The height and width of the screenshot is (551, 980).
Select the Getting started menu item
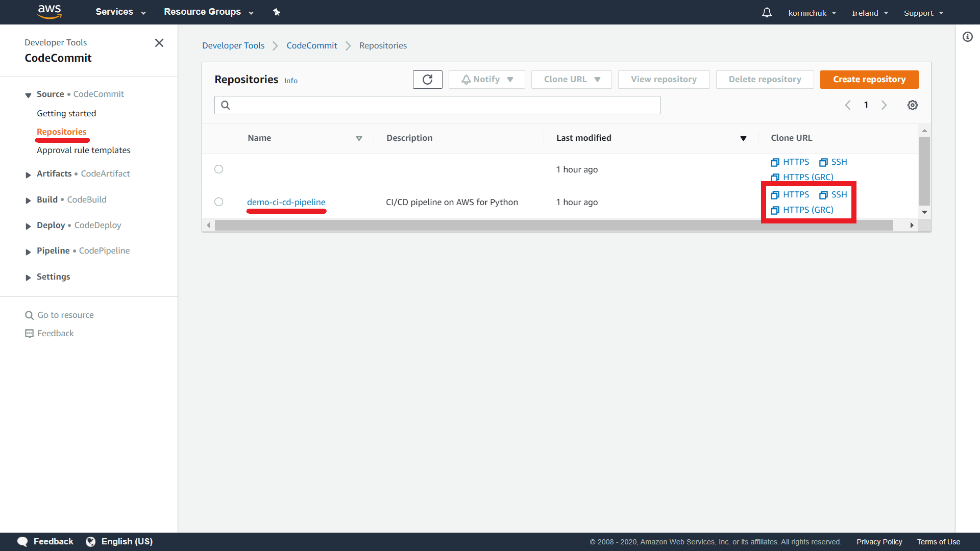(x=66, y=112)
